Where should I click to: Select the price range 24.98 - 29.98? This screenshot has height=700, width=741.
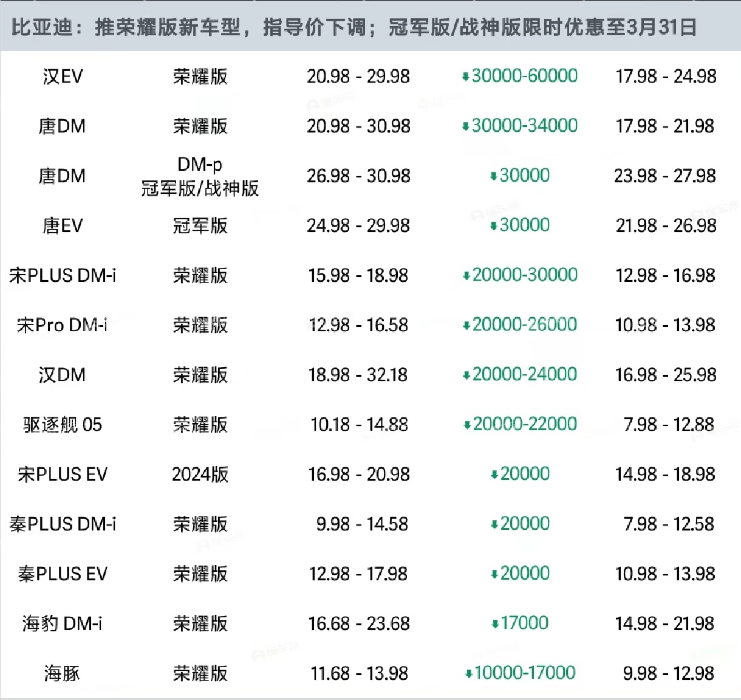pos(358,226)
